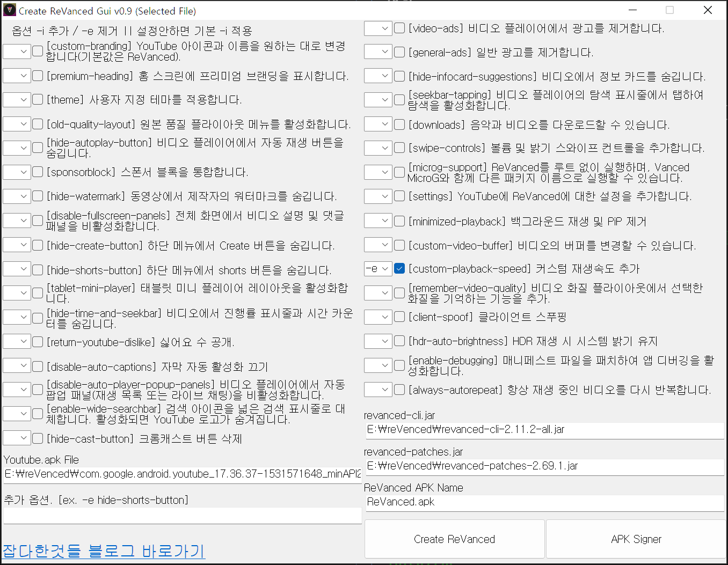Enable old-quality-layout checkbox

coord(38,124)
